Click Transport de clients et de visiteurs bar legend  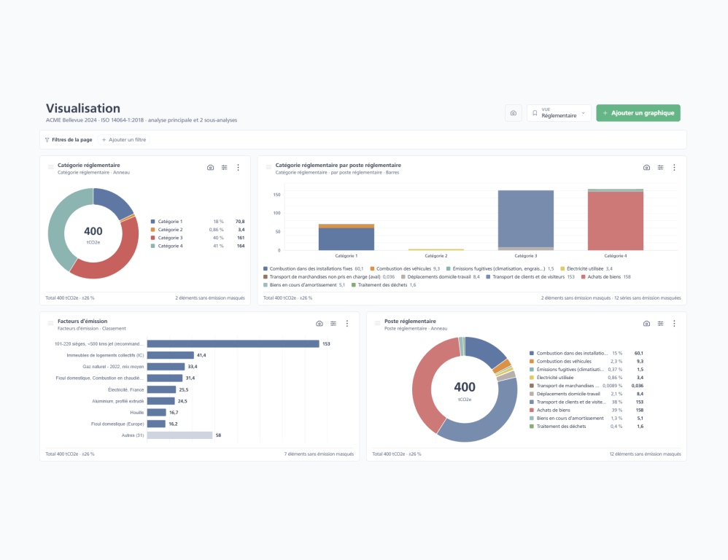[530, 277]
